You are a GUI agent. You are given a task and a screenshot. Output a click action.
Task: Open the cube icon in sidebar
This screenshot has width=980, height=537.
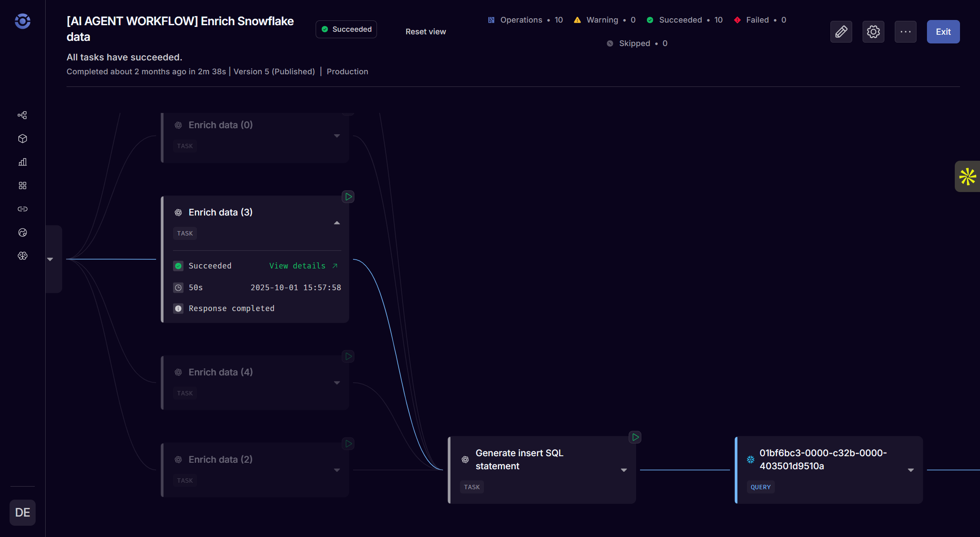tap(23, 139)
